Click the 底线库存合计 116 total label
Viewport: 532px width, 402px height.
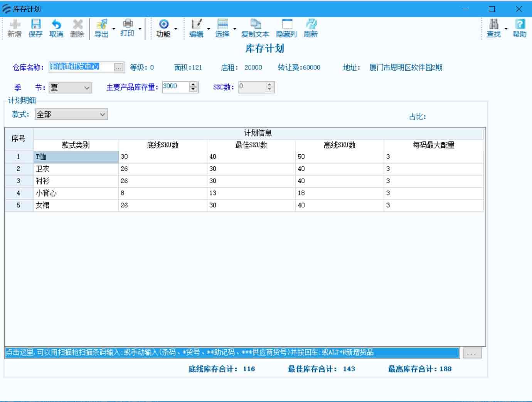click(222, 369)
